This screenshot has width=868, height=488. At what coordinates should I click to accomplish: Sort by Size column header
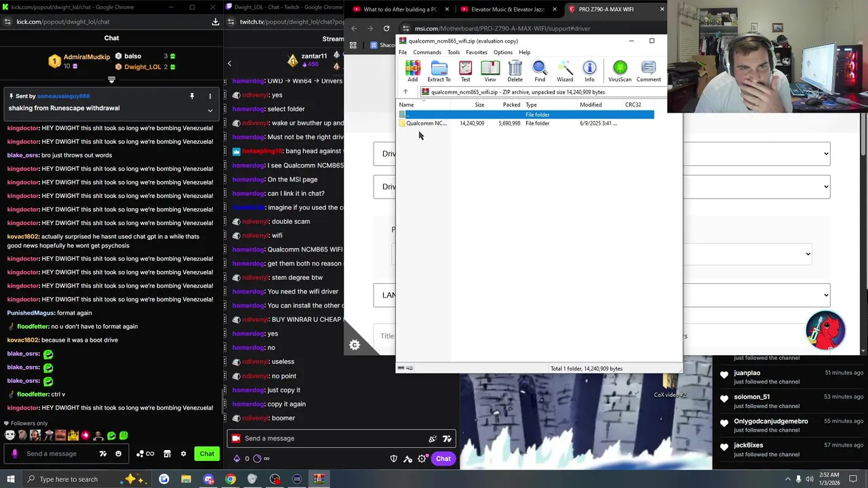(469, 105)
